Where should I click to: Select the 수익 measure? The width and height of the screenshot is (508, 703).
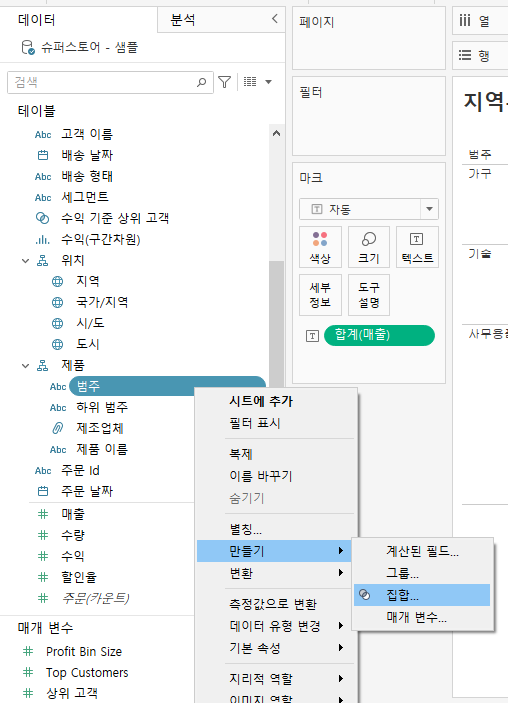tap(73, 556)
